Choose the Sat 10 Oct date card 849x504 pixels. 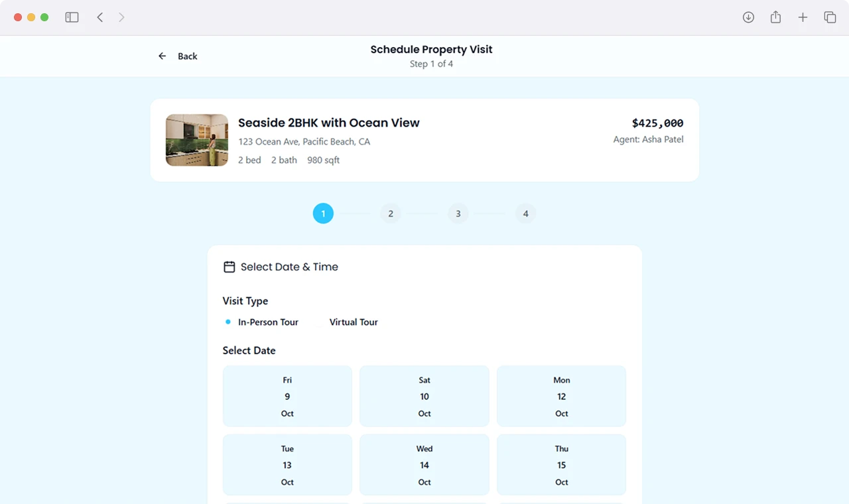click(x=424, y=397)
